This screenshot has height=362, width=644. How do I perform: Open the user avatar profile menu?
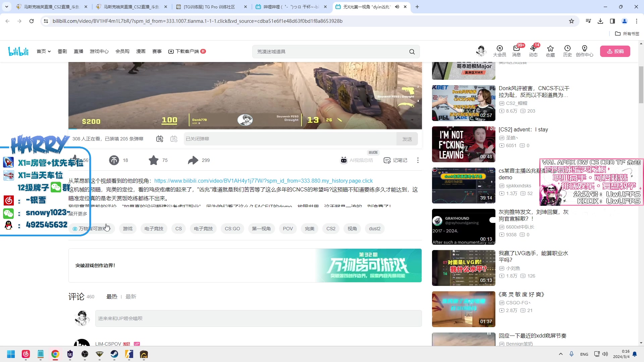pos(481,51)
